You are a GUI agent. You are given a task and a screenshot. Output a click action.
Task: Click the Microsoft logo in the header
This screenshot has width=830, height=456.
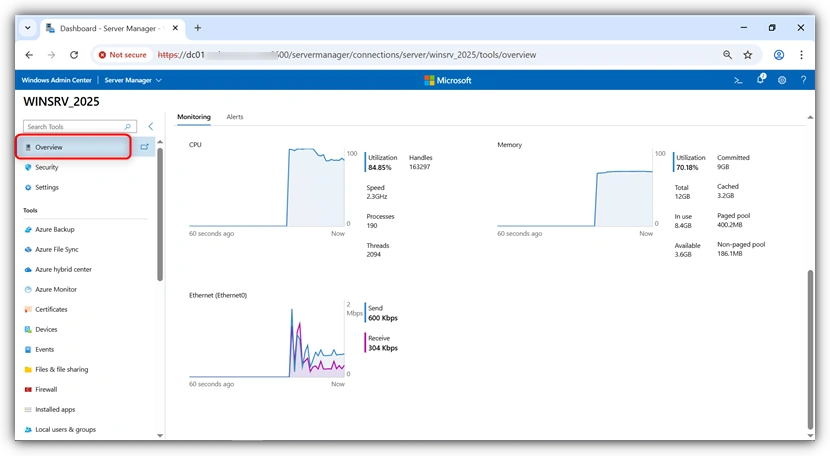tap(448, 81)
